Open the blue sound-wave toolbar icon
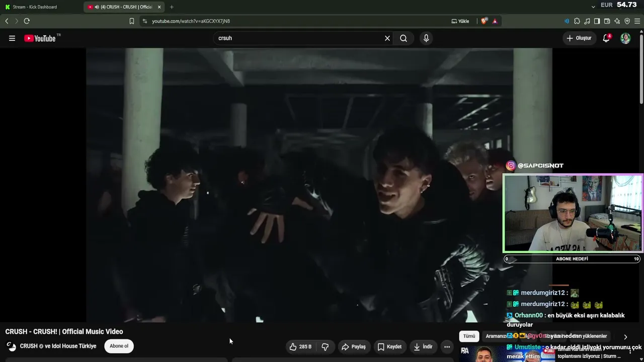This screenshot has width=644, height=362. [567, 21]
